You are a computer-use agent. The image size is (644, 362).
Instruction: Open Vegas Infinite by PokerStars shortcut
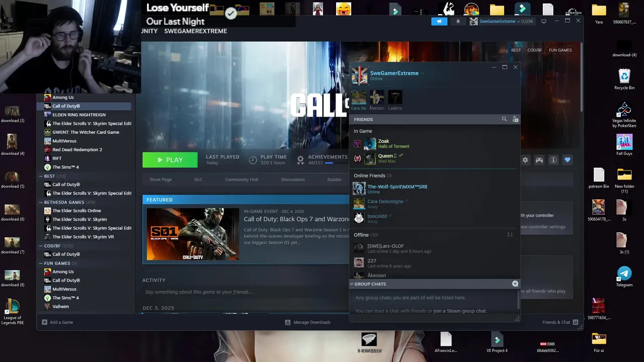tap(624, 115)
